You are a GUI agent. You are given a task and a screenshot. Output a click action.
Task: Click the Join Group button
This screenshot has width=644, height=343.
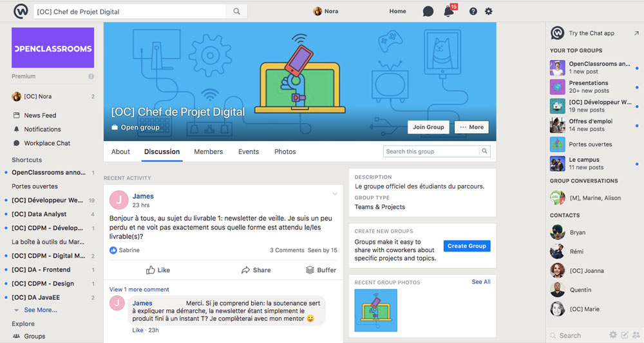point(428,127)
